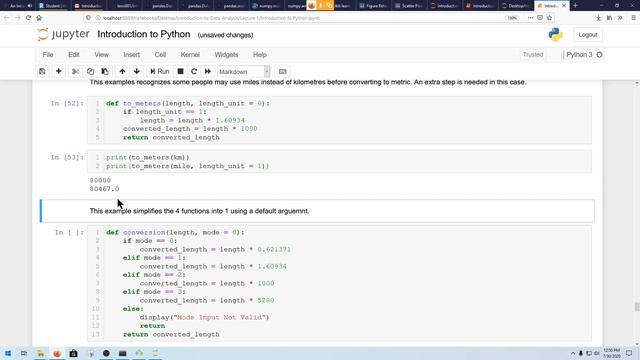This screenshot has height=360, width=640.
Task: Go back in browser history
Action: tap(7, 18)
